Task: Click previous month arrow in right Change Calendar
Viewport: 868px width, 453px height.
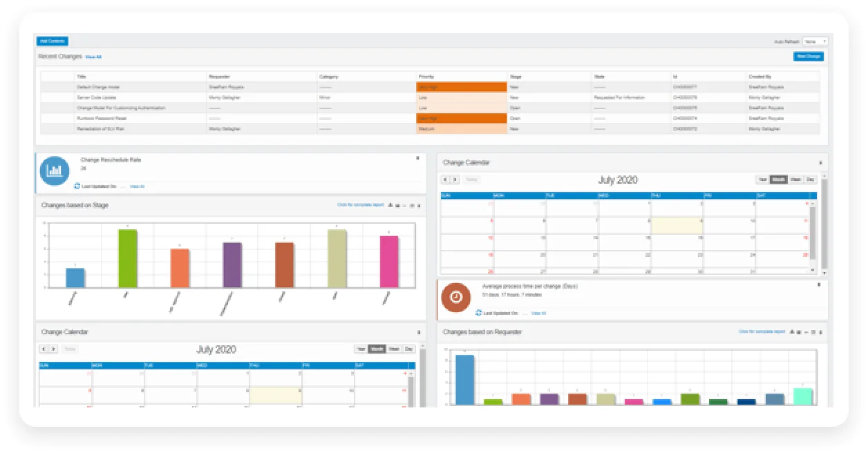Action: click(446, 180)
